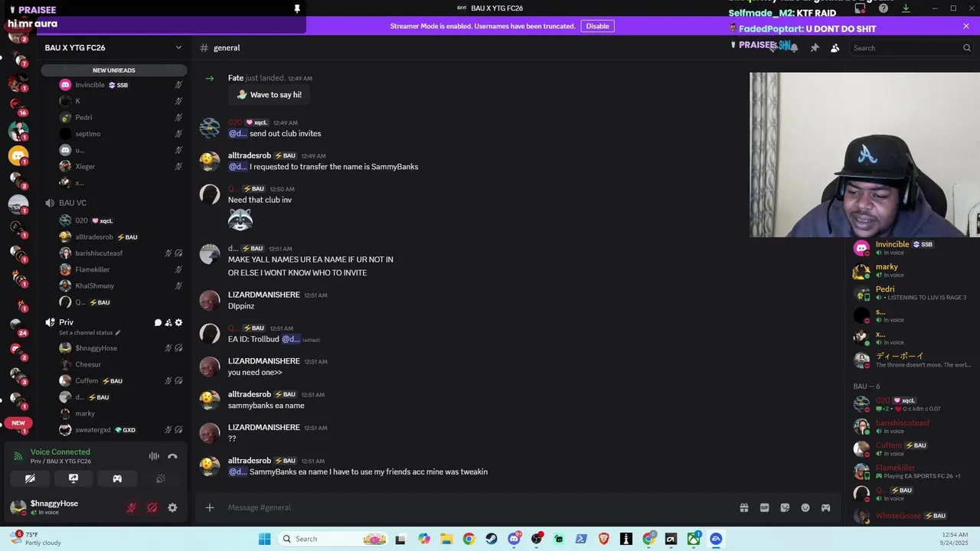Open the sticker picker

[x=785, y=507]
